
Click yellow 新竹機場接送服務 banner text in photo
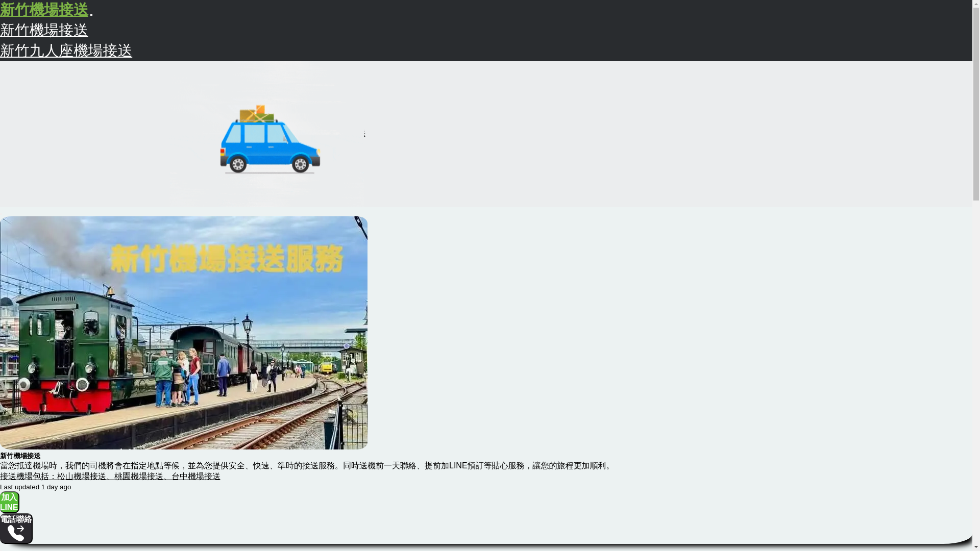point(227,258)
